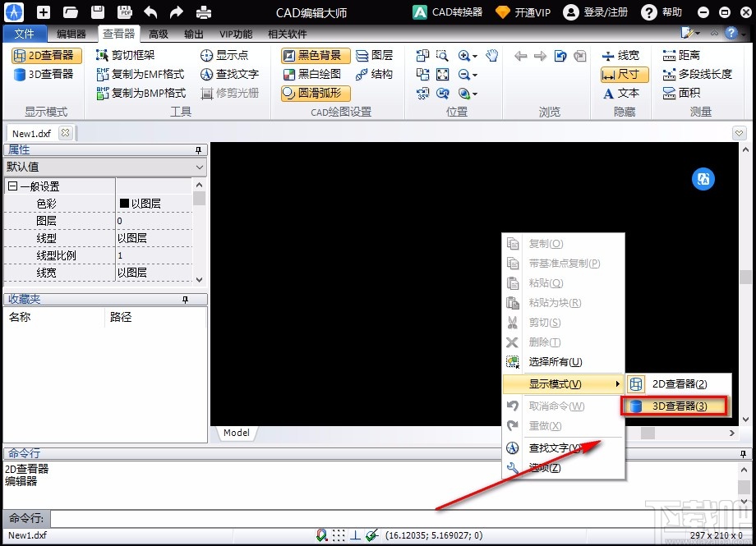The width and height of the screenshot is (756, 546).
Task: Enable the 黑白绘图 option
Action: point(312,74)
